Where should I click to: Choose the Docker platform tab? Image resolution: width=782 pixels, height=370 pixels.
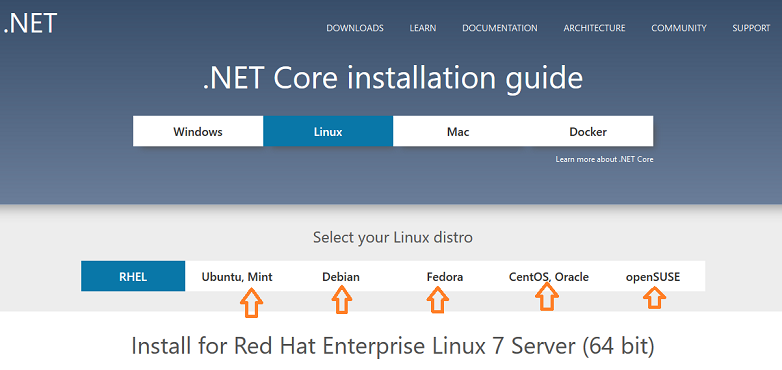(x=588, y=132)
